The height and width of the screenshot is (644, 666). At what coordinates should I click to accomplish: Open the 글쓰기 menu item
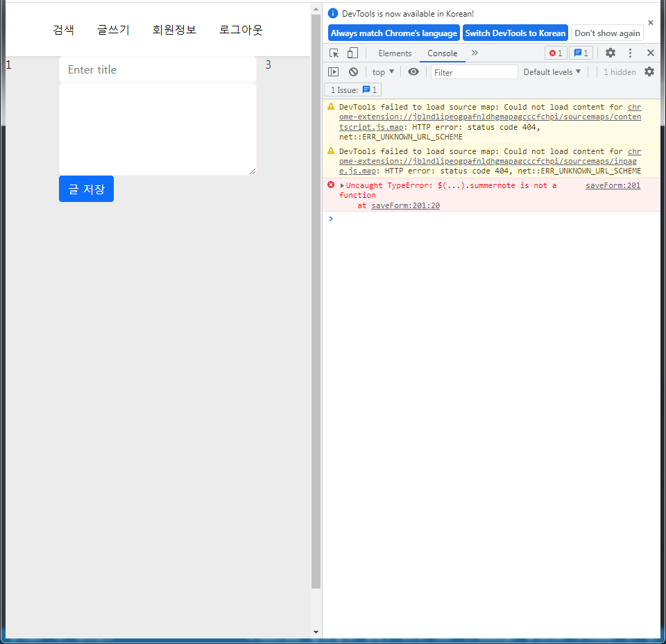[x=113, y=29]
